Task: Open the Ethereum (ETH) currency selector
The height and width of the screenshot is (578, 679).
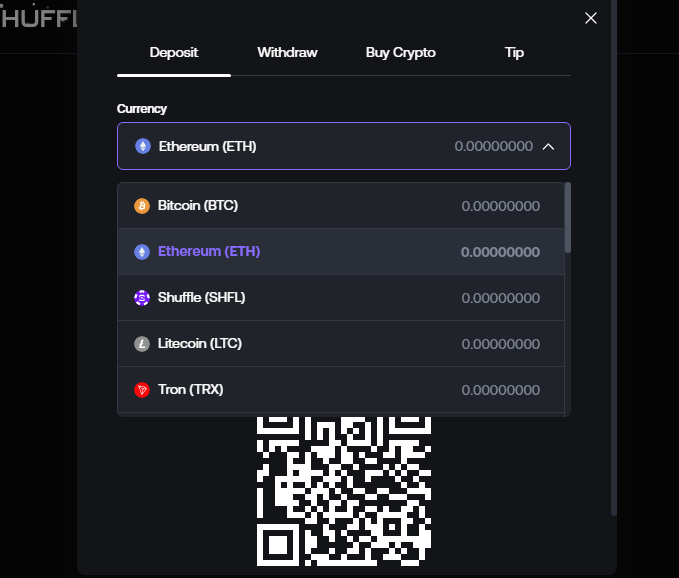Action: click(343, 146)
